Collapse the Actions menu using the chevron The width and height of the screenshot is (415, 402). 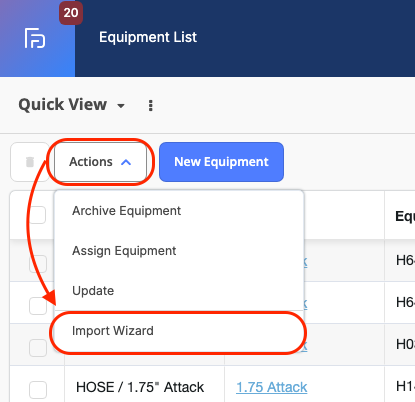[126, 162]
